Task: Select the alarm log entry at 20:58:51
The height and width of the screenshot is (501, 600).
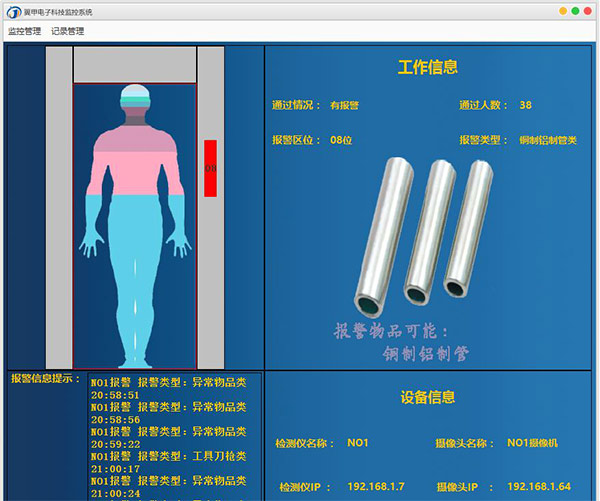Action: pyautogui.click(x=168, y=388)
